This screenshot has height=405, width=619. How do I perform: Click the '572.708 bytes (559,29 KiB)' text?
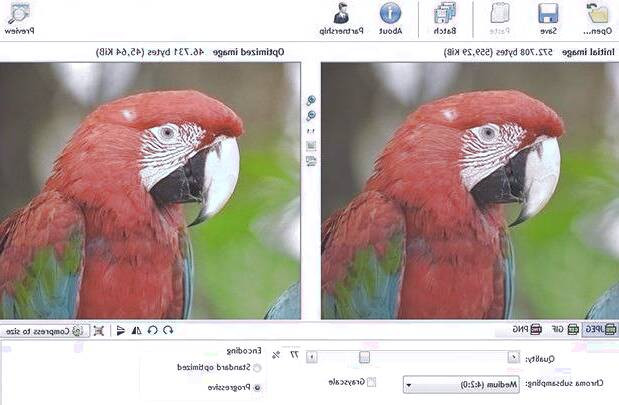coord(498,52)
